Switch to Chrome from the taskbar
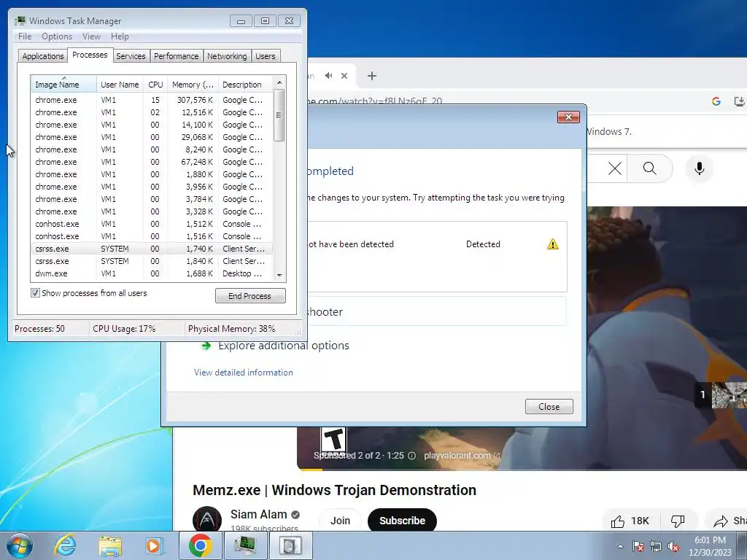 tap(200, 545)
